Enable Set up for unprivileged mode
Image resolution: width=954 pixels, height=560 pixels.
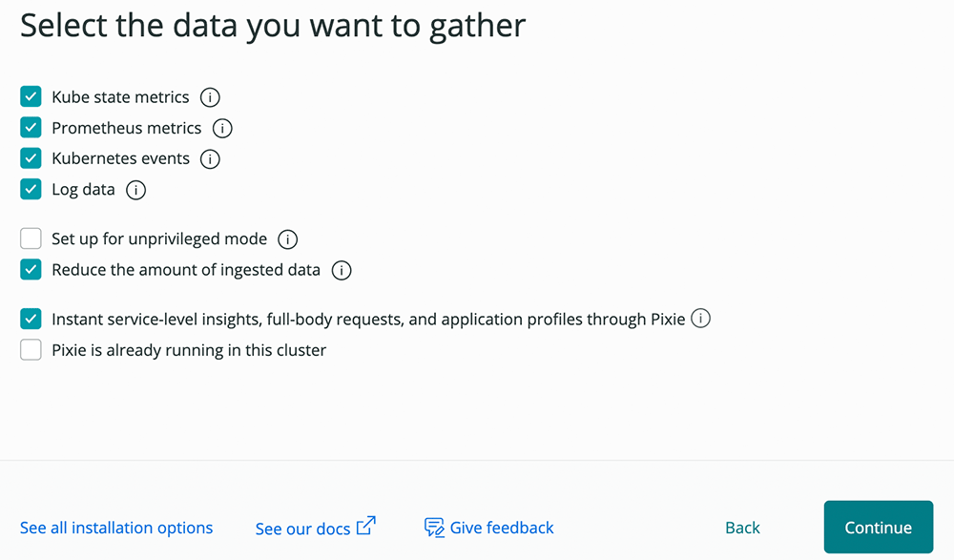click(31, 239)
